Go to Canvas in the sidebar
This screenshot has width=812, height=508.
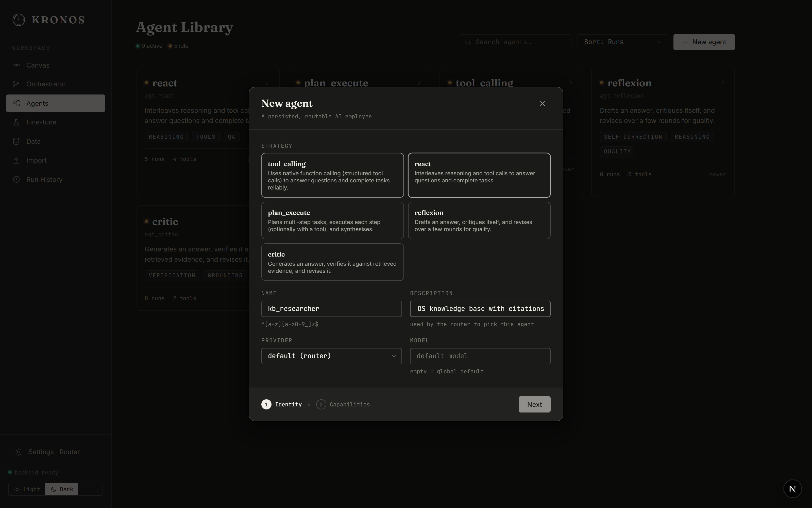pyautogui.click(x=55, y=65)
